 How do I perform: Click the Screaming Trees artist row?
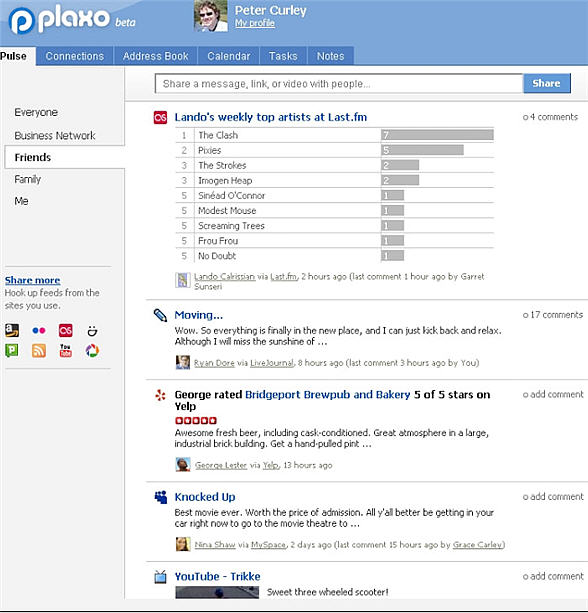335,226
